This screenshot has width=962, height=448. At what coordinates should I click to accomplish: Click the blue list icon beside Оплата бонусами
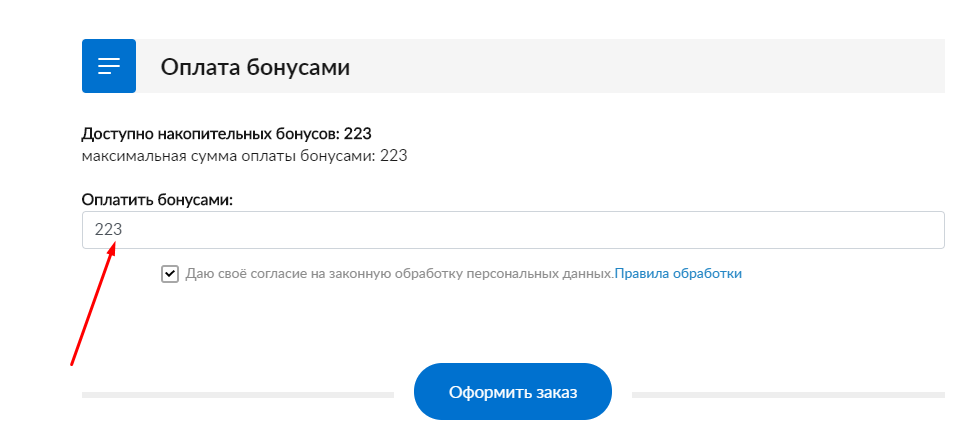click(x=108, y=66)
